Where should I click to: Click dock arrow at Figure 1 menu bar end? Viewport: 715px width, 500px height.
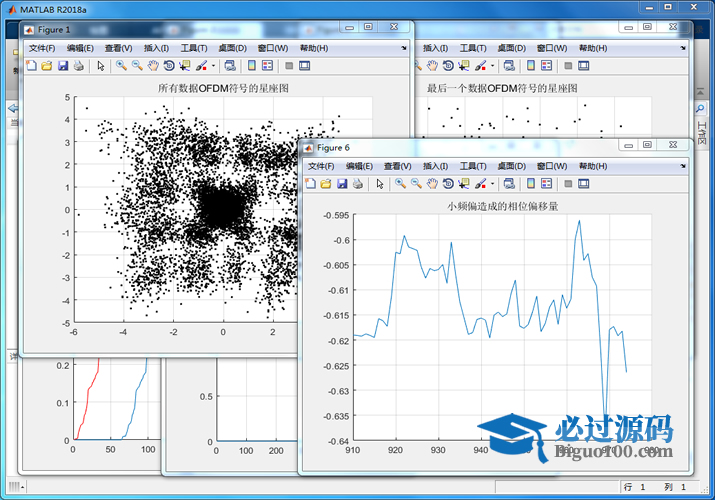point(404,48)
